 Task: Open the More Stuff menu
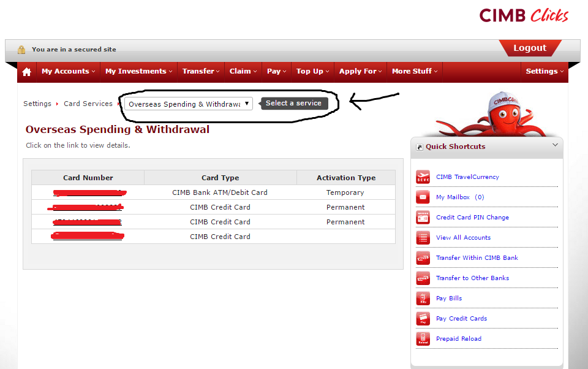tap(415, 71)
